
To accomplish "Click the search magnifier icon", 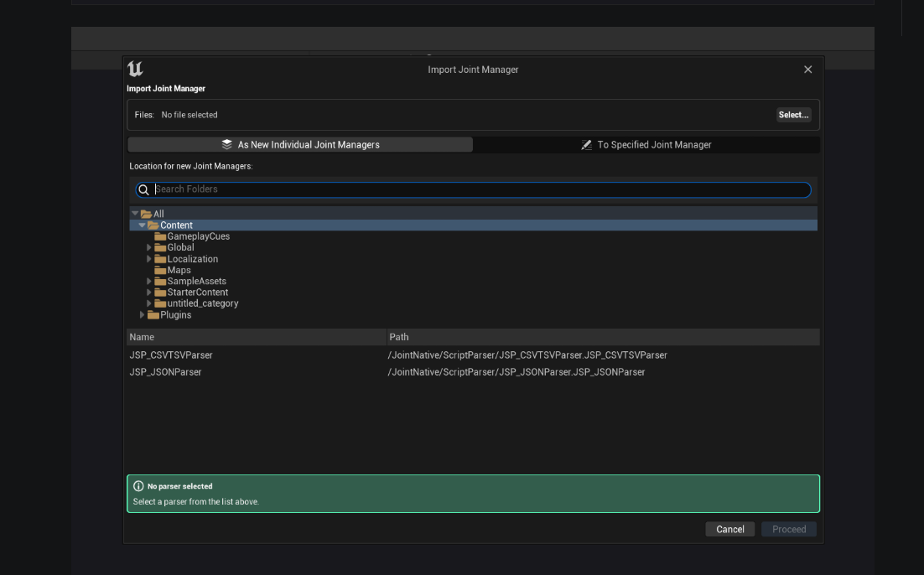I will click(143, 189).
